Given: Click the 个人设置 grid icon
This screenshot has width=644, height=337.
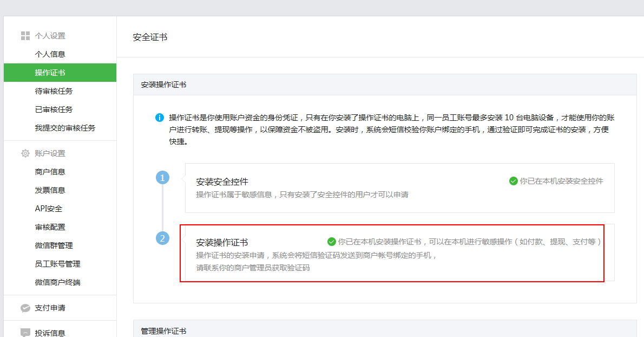Looking at the screenshot, I should [x=25, y=36].
